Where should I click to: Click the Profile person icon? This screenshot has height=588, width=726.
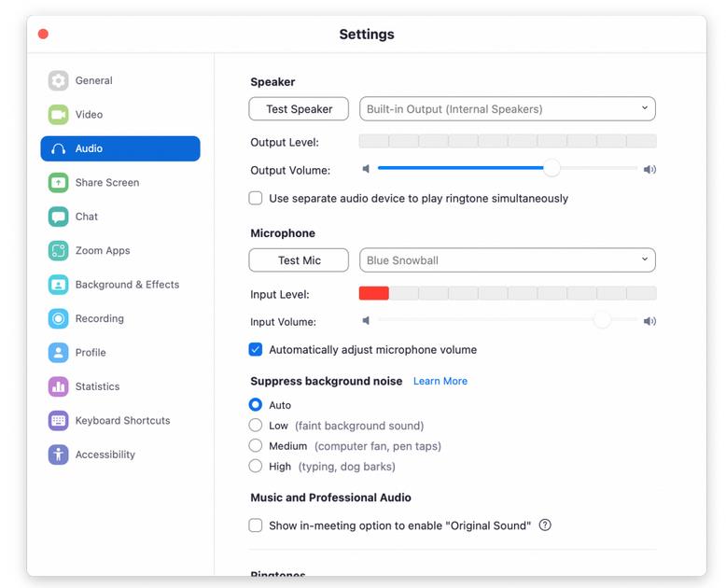click(x=59, y=353)
